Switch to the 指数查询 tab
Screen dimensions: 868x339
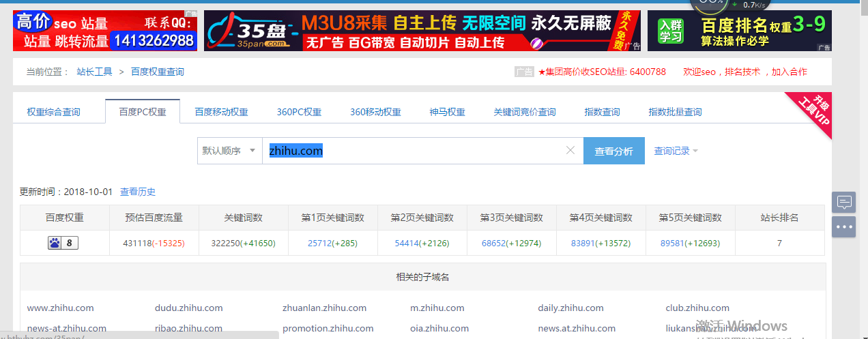point(602,112)
